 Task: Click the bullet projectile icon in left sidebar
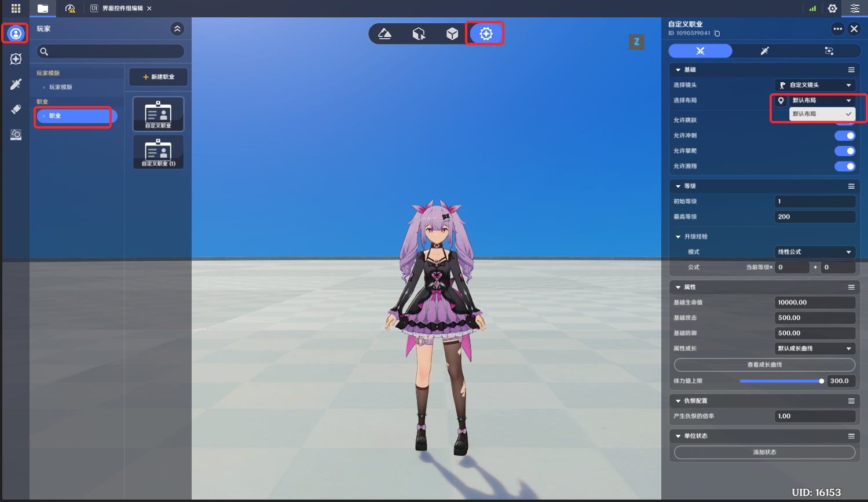coord(16,109)
